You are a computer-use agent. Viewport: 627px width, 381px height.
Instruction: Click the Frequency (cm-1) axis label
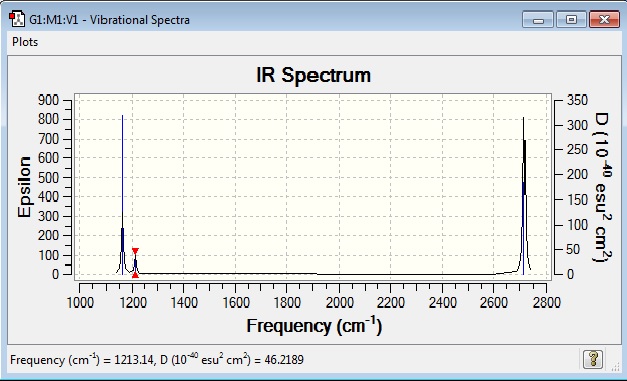click(x=314, y=325)
